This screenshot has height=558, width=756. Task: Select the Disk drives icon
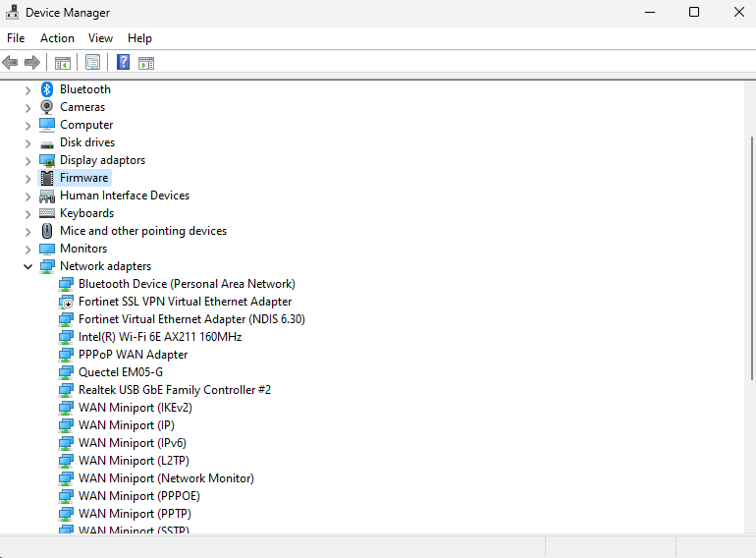[47, 143]
